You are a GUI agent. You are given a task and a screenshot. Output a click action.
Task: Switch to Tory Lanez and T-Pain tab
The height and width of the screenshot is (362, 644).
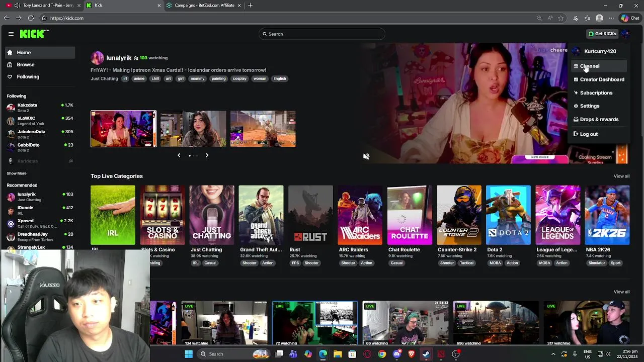[x=43, y=5]
